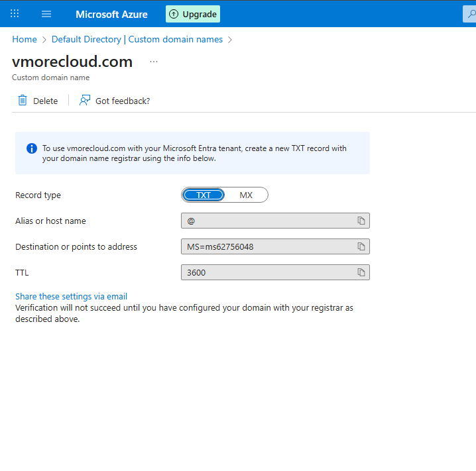Screen dimensions: 476x471
Task: Copy the TTL value 3600
Action: 361,272
